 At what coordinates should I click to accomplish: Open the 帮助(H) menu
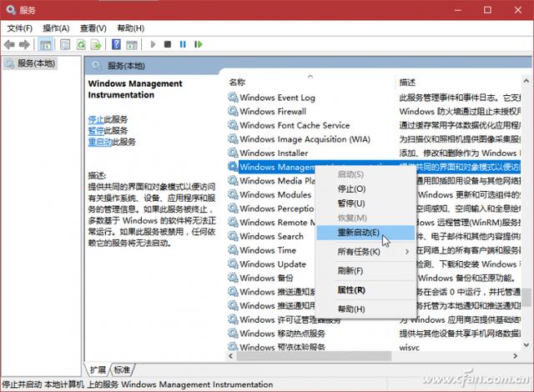click(130, 28)
